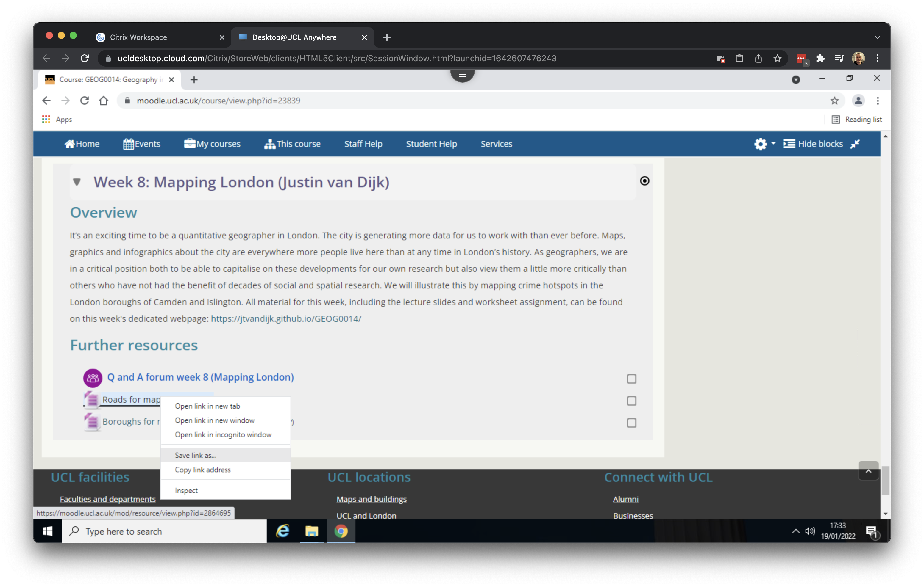924x587 pixels.
Task: Click the Hide blocks icon
Action: point(789,144)
